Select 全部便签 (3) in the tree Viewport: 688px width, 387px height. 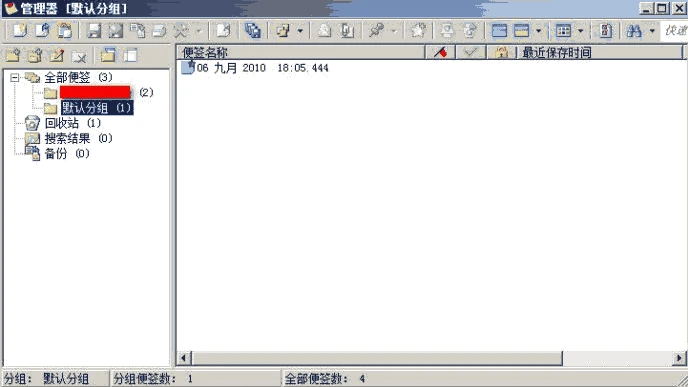[x=78, y=78]
